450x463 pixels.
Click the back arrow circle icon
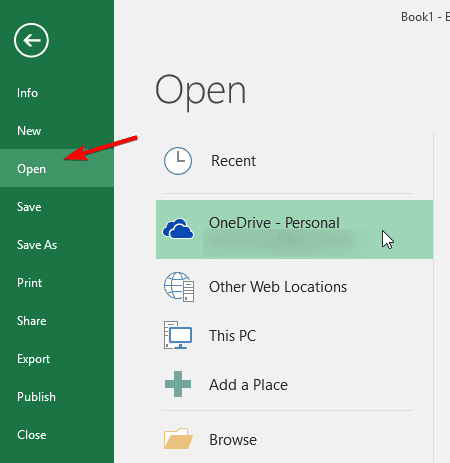31,40
